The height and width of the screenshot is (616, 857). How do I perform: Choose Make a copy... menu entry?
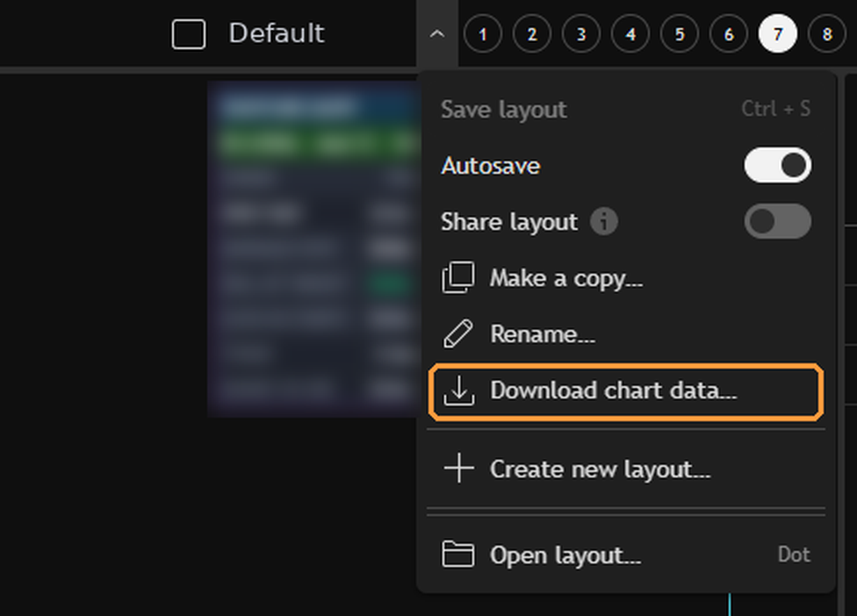(x=626, y=278)
